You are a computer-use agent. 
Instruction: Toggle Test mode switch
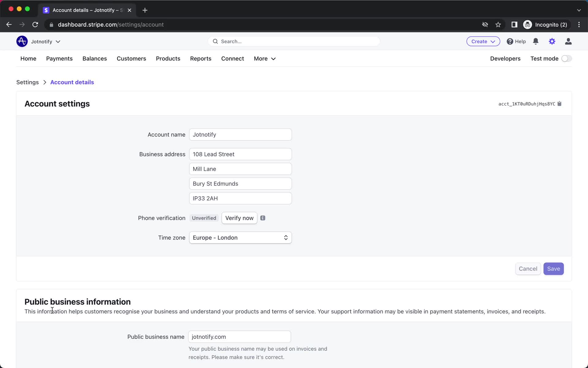click(x=567, y=59)
